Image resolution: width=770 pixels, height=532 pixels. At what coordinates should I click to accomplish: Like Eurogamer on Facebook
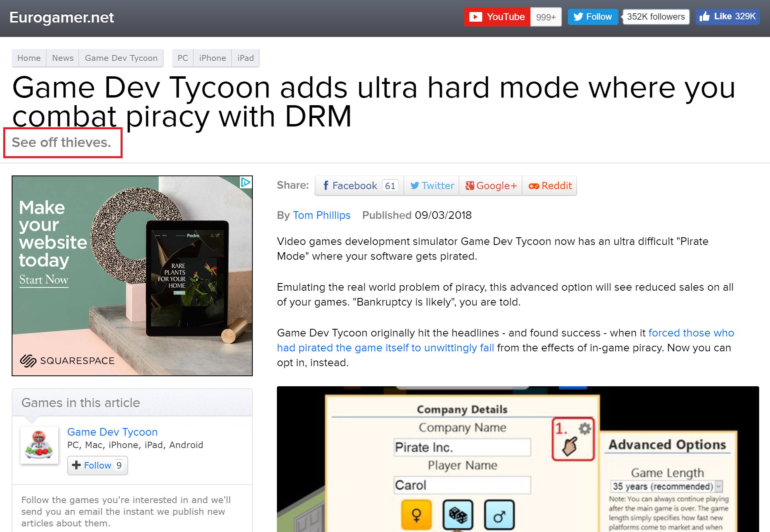[x=728, y=17]
